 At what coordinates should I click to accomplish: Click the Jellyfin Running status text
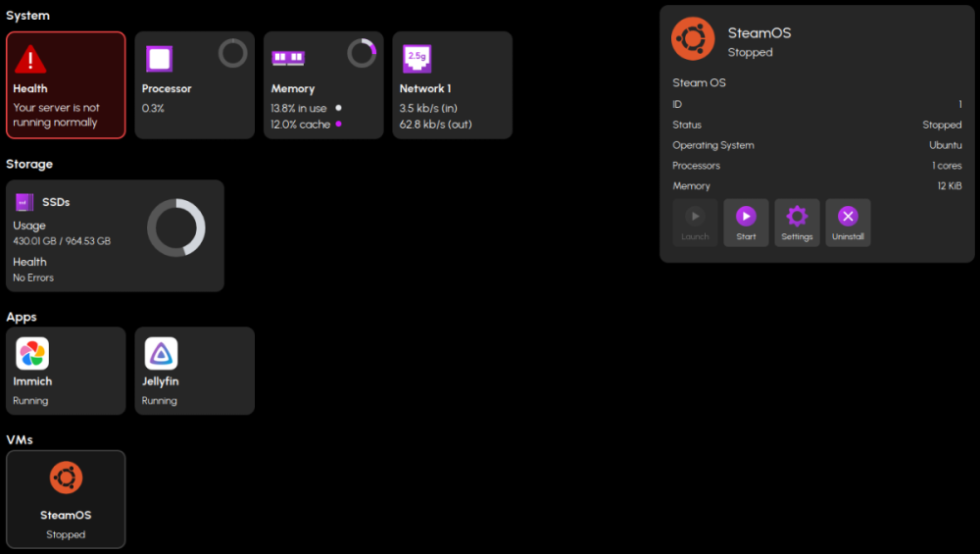[159, 400]
